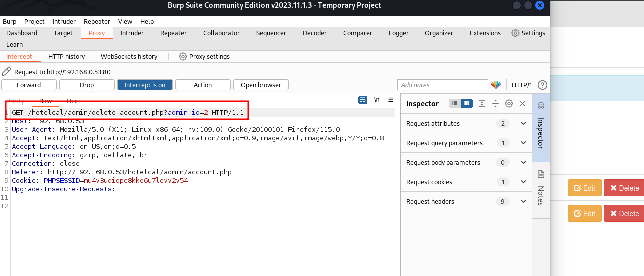This screenshot has height=276, width=644.
Task: Switch to the Pretty view tab
Action: pos(15,101)
